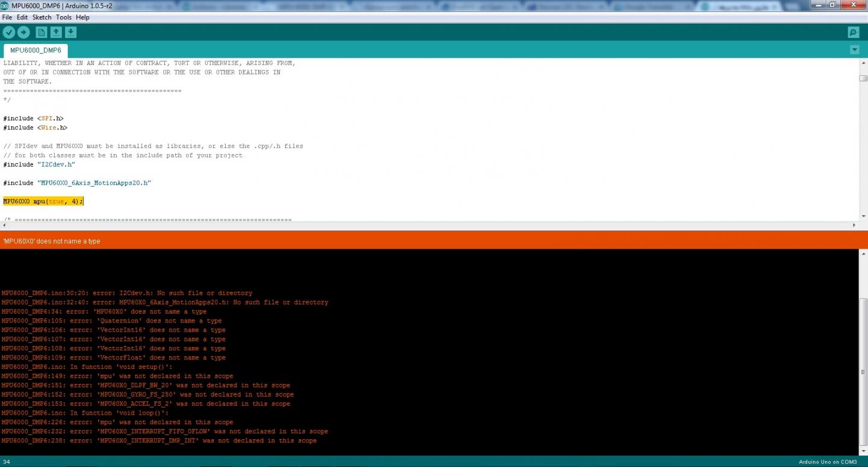Create a new sketch with the New icon

pyautogui.click(x=42, y=32)
